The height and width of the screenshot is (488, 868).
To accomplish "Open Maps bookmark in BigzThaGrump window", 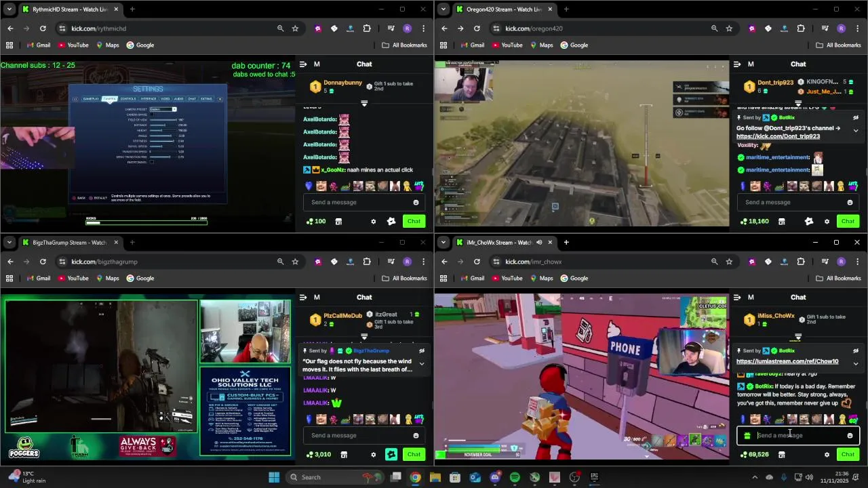I will 107,279.
